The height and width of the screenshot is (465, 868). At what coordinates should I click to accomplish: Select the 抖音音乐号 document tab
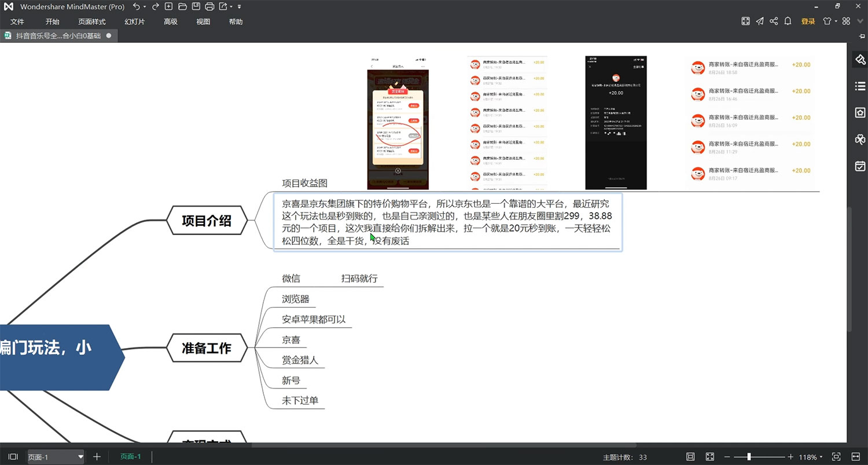[58, 35]
